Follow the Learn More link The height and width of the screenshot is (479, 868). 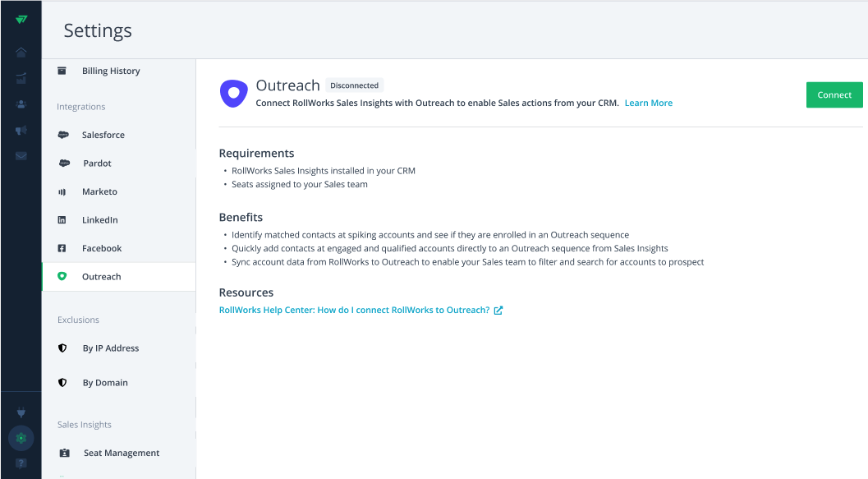pos(648,103)
